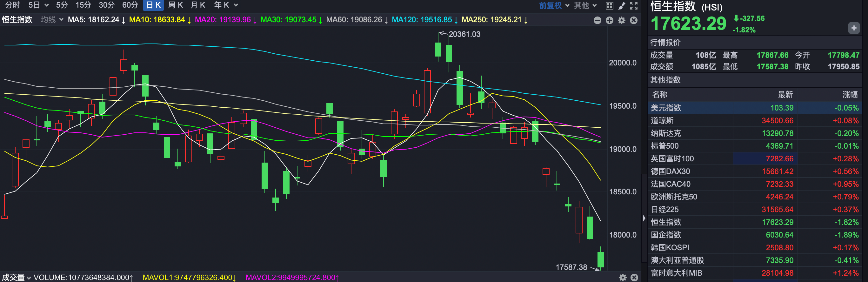Select the 韩国KOSPI row

[755, 248]
